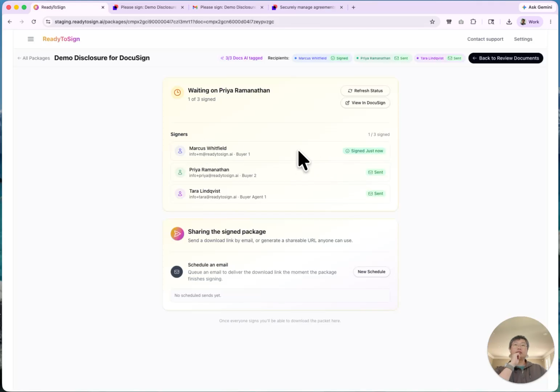Select the Priya Ramanathan recipient chip
The width and height of the screenshot is (560, 392).
tap(382, 58)
